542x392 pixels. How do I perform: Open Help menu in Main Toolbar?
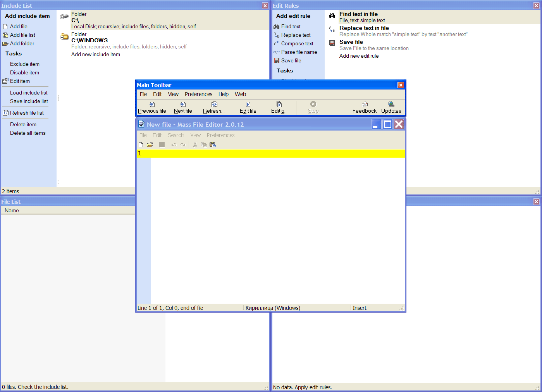tap(224, 94)
